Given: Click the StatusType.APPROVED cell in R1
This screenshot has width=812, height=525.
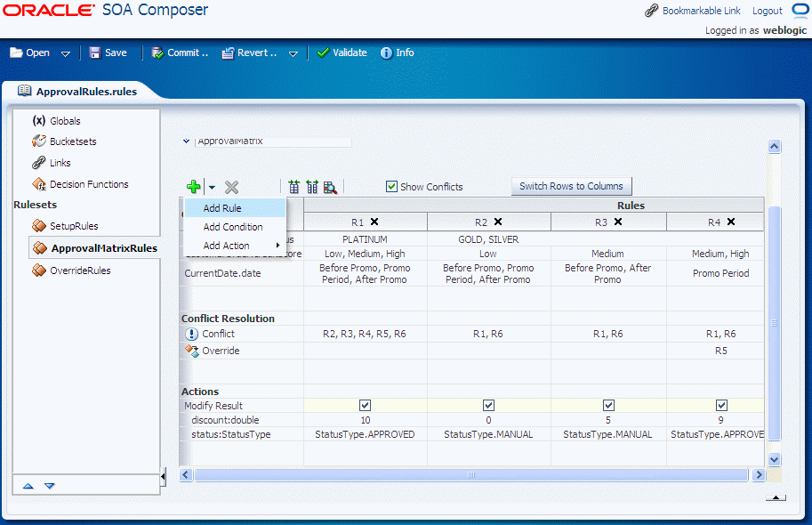Looking at the screenshot, I should (x=366, y=434).
